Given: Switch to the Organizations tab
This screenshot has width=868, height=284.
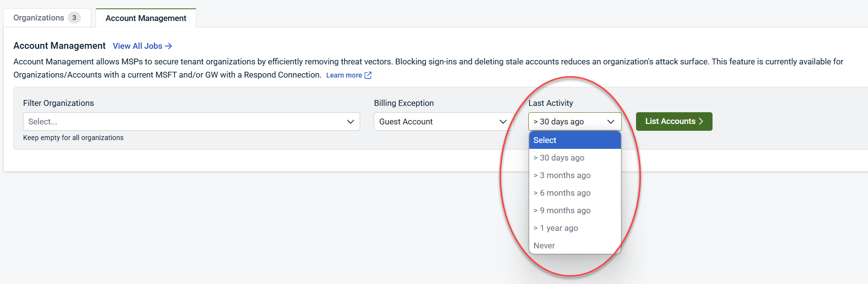Looking at the screenshot, I should coord(39,18).
